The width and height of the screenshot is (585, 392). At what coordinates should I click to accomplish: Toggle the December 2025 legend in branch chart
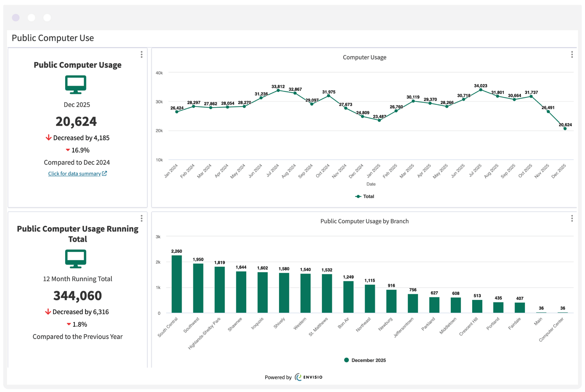point(365,360)
